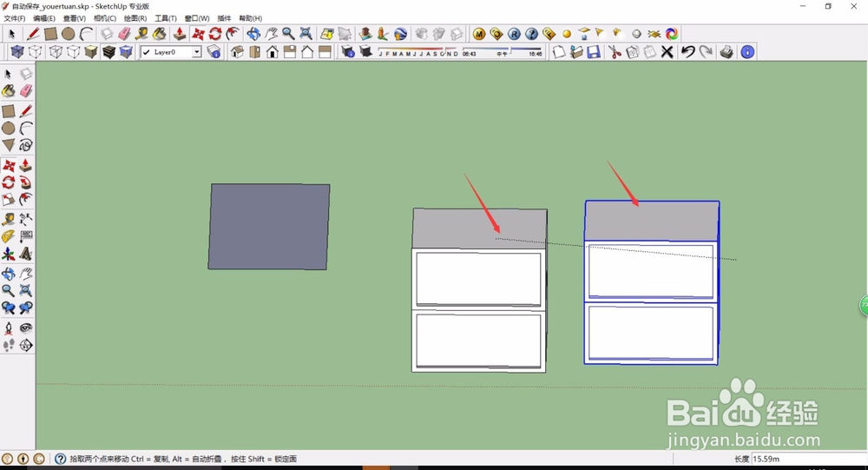Click the colorful swirl plugin icon

[x=672, y=34]
